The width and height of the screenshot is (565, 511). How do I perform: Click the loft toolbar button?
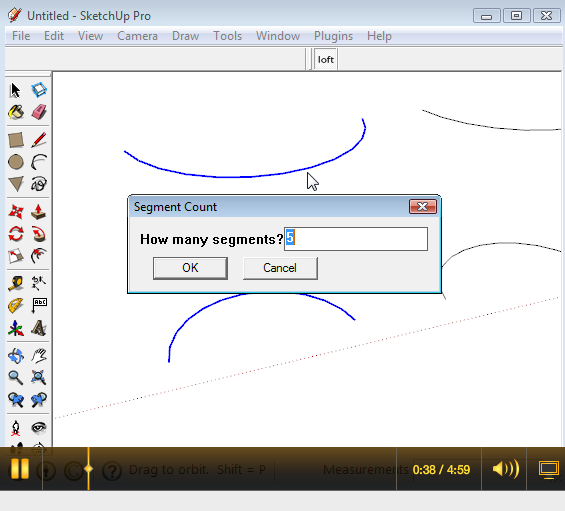(326, 59)
